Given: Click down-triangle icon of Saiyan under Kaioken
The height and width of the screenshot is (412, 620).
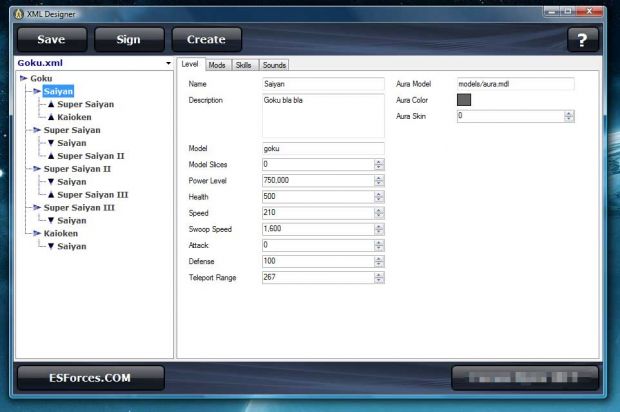Looking at the screenshot, I should tap(51, 246).
